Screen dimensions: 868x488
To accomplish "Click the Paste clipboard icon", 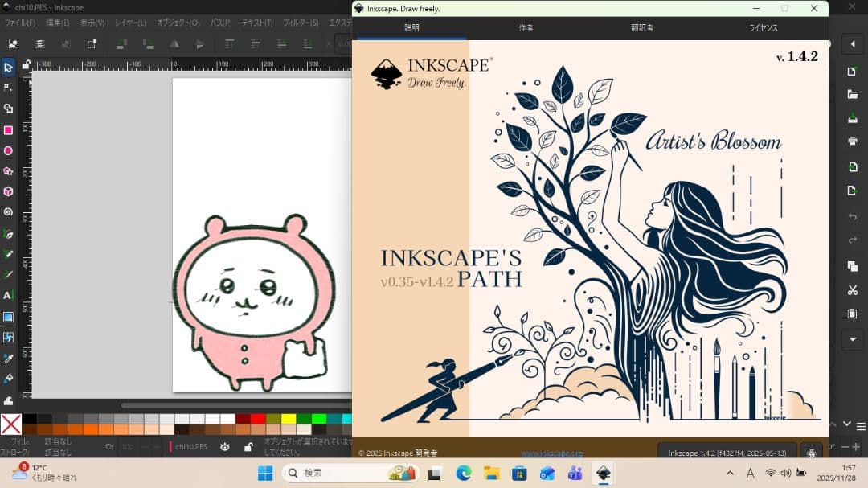I will (x=853, y=314).
